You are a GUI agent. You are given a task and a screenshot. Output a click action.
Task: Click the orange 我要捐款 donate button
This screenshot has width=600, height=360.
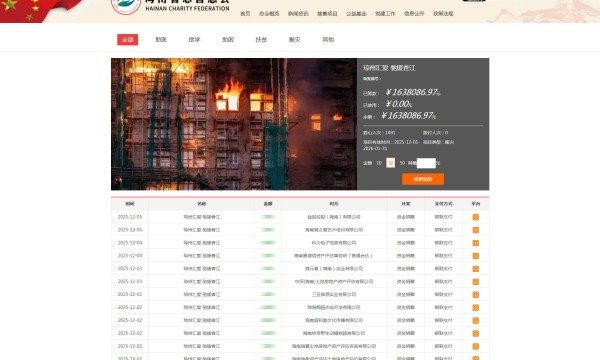(x=423, y=179)
